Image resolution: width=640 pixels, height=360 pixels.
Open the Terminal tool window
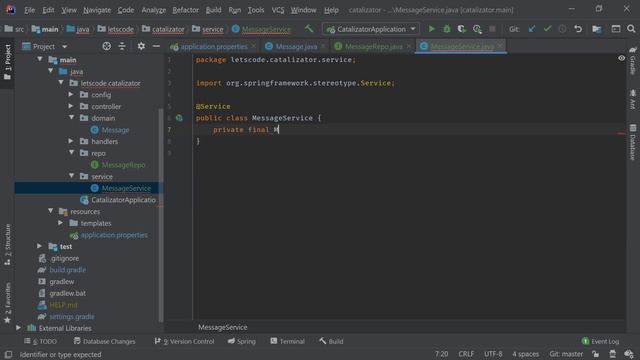tap(287, 341)
